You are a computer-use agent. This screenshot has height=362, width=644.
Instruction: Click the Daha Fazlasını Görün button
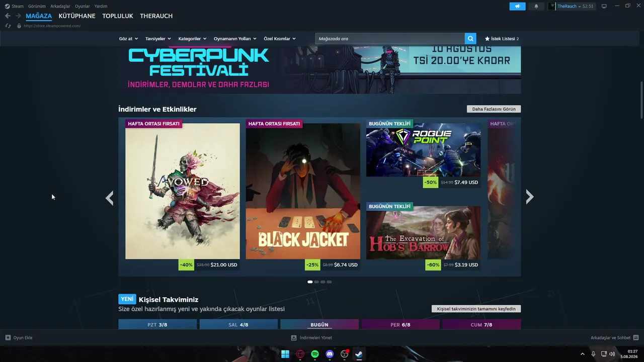click(494, 109)
